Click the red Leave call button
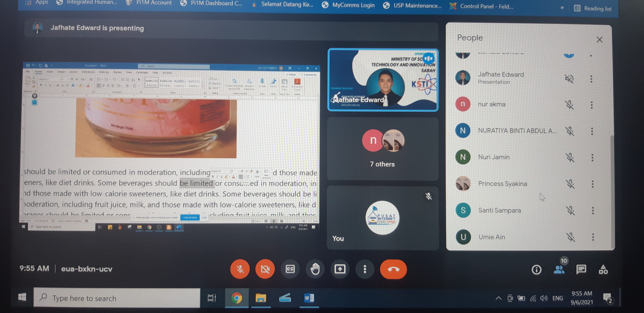The image size is (644, 313). [393, 269]
